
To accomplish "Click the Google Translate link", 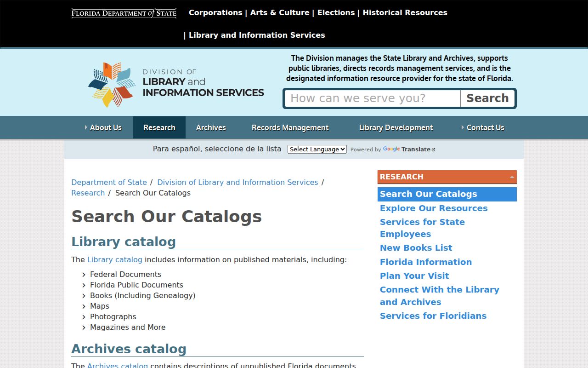I will coord(409,149).
